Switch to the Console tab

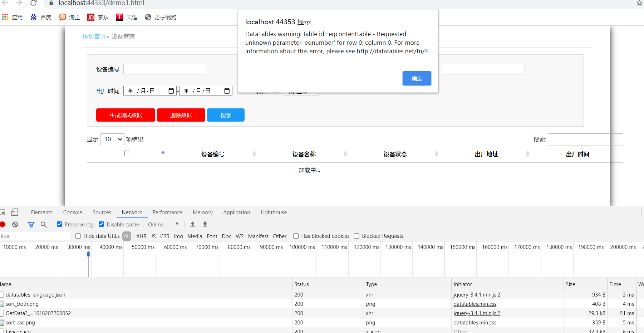tap(73, 212)
